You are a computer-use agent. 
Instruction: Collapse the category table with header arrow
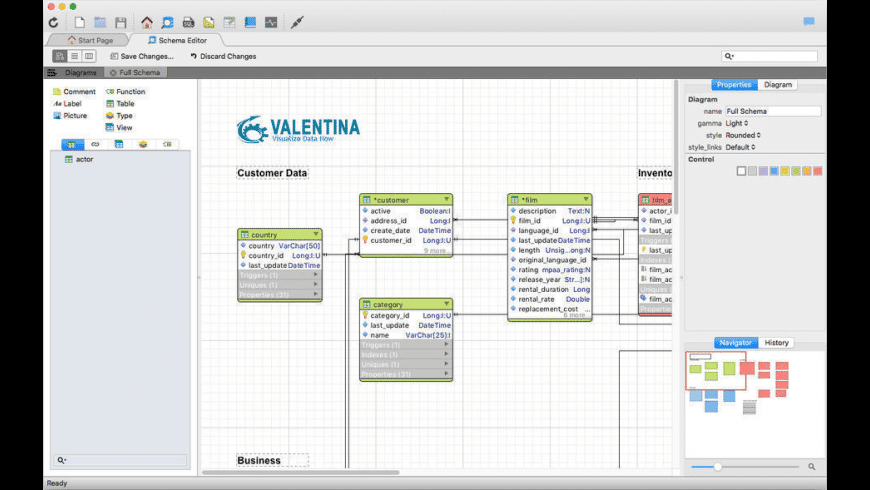tap(445, 304)
